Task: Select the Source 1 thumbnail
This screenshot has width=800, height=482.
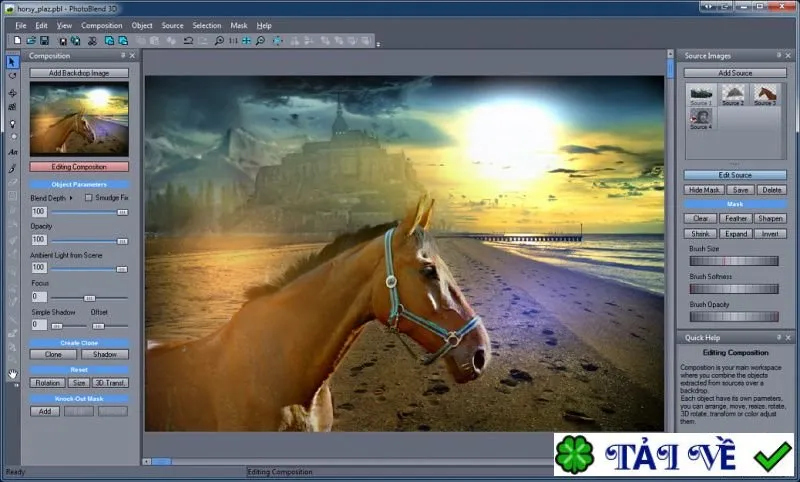Action: tap(701, 95)
